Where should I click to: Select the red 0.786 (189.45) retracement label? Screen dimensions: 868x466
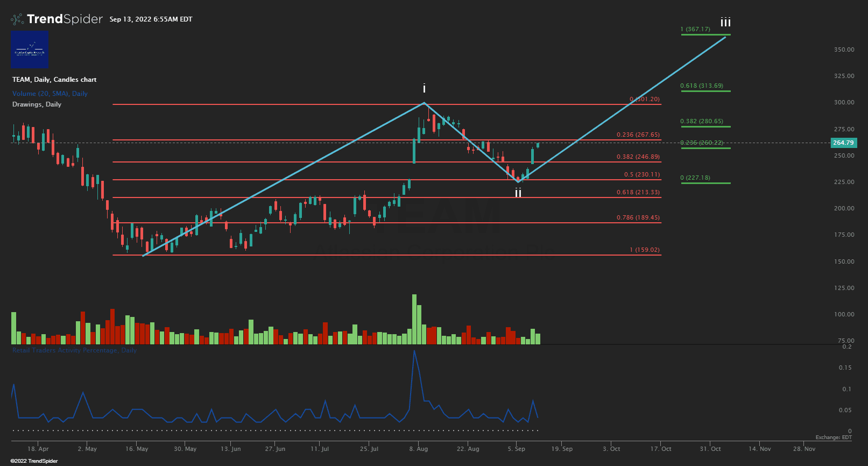(x=638, y=217)
